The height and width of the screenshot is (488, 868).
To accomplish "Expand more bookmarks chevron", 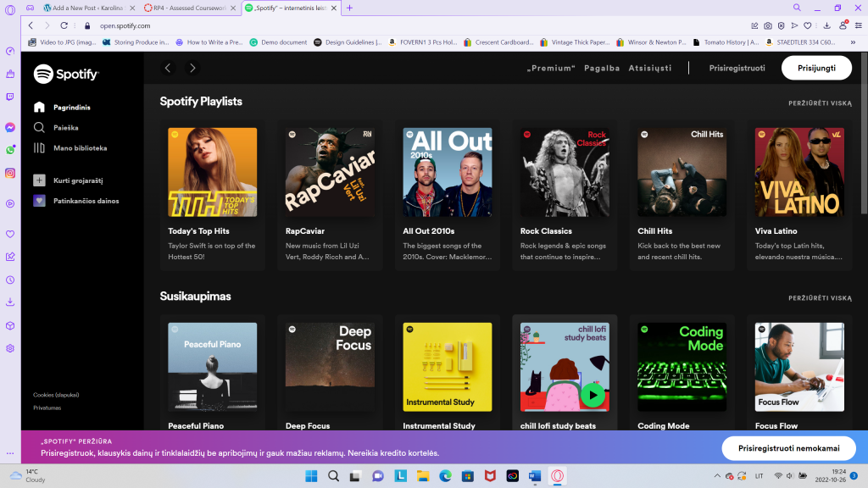I will point(853,42).
